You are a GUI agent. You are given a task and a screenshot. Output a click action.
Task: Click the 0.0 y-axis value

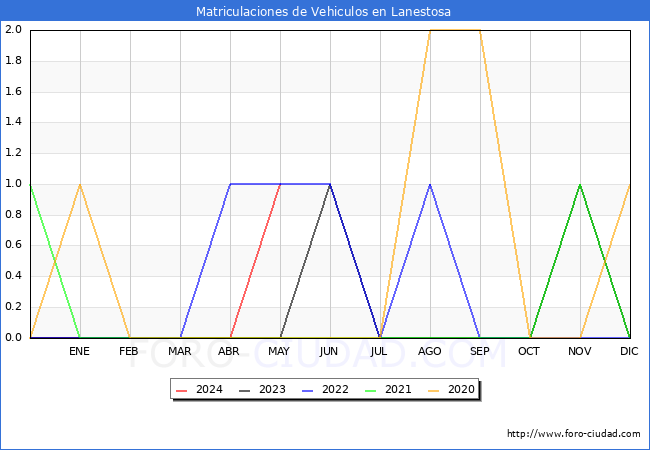tap(13, 337)
